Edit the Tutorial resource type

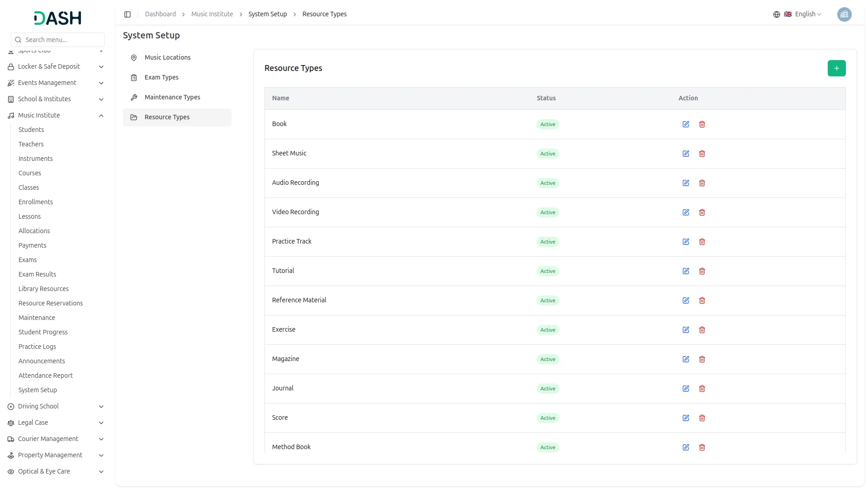(x=685, y=271)
